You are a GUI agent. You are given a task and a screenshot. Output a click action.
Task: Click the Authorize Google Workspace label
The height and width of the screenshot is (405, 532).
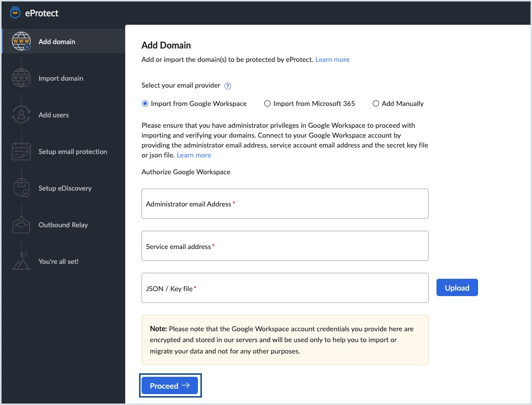pyautogui.click(x=186, y=172)
